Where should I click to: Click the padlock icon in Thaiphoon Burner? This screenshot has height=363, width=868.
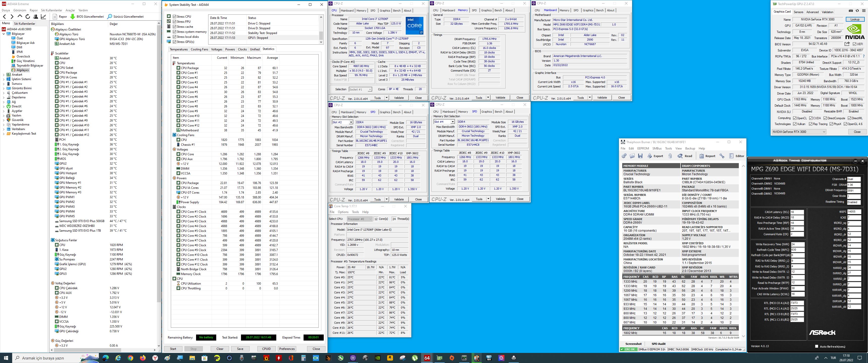click(x=670, y=156)
